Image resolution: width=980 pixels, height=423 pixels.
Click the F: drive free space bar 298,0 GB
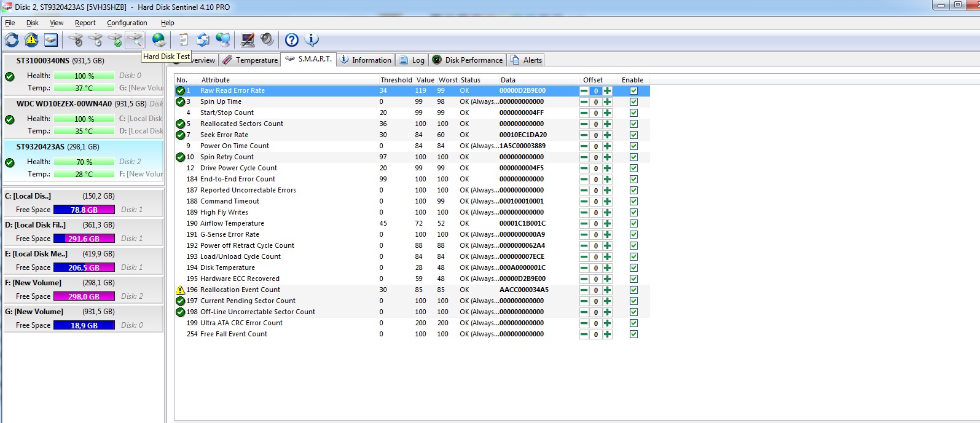click(84, 296)
